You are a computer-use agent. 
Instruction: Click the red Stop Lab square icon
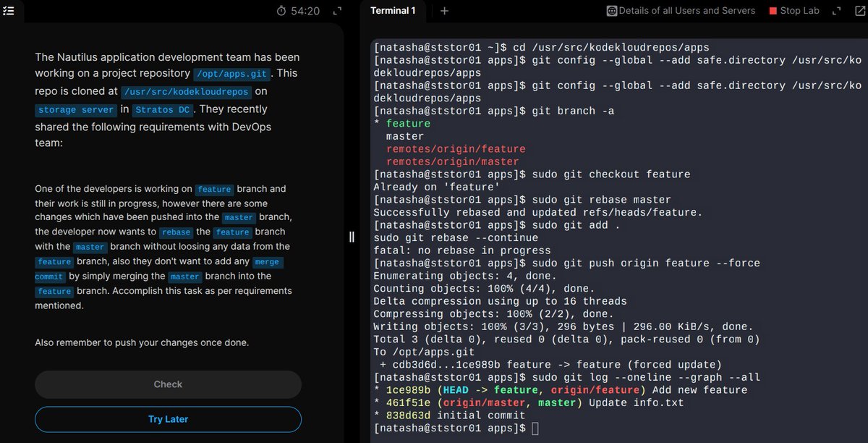(773, 11)
